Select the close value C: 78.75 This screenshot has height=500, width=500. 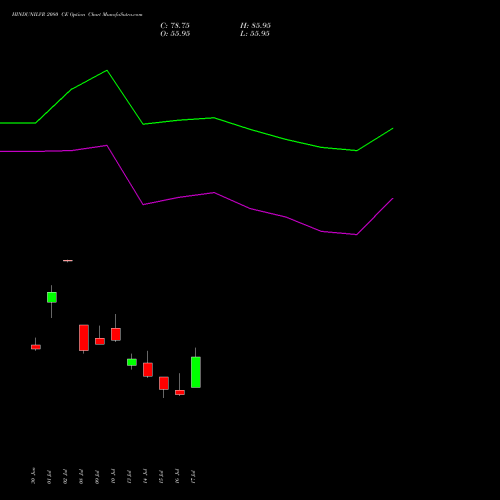tap(175, 26)
